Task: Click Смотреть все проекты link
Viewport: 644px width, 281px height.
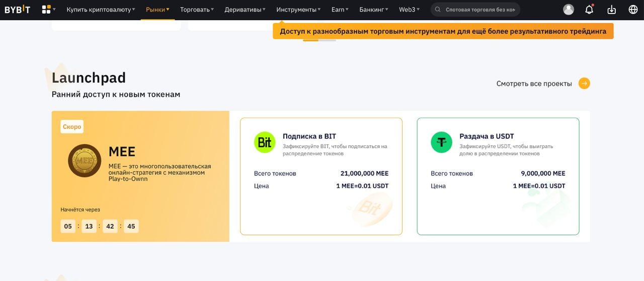Action: (534, 84)
